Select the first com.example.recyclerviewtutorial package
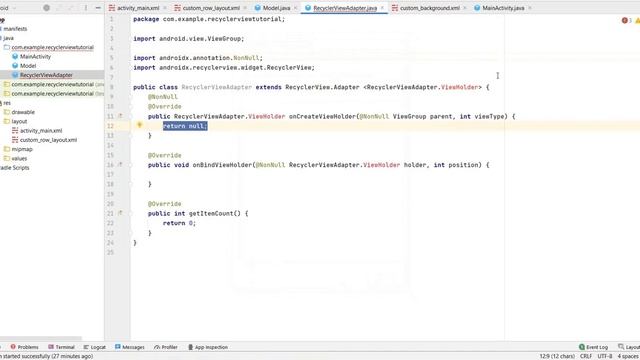The width and height of the screenshot is (640, 360). point(52,47)
